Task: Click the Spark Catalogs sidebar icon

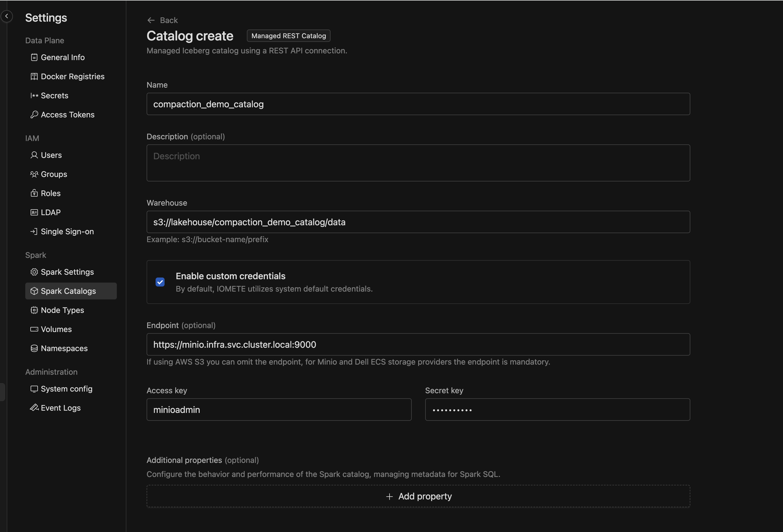Action: pyautogui.click(x=34, y=290)
